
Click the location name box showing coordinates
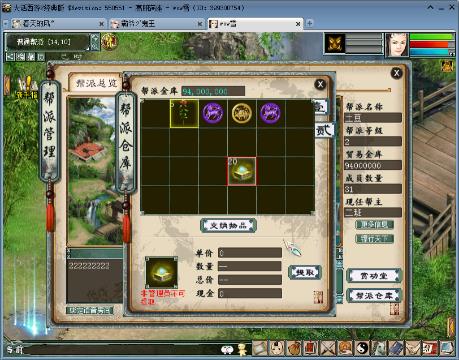[47, 42]
